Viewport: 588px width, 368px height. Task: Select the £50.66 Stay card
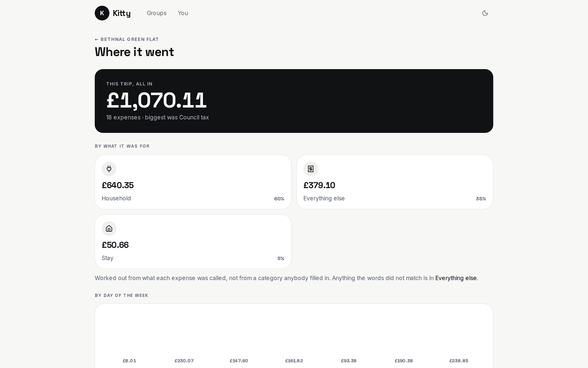coord(193,242)
